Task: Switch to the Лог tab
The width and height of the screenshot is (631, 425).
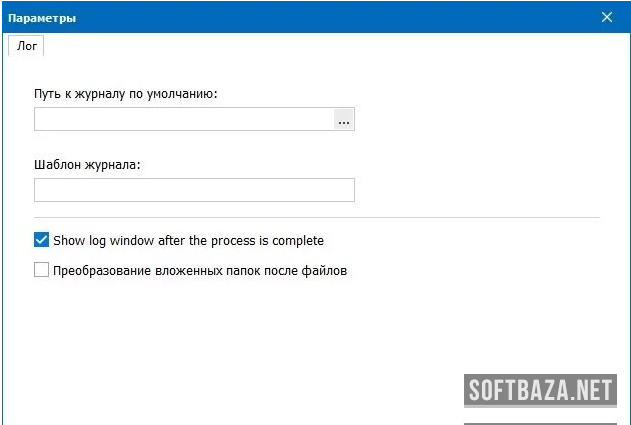Action: (27, 46)
